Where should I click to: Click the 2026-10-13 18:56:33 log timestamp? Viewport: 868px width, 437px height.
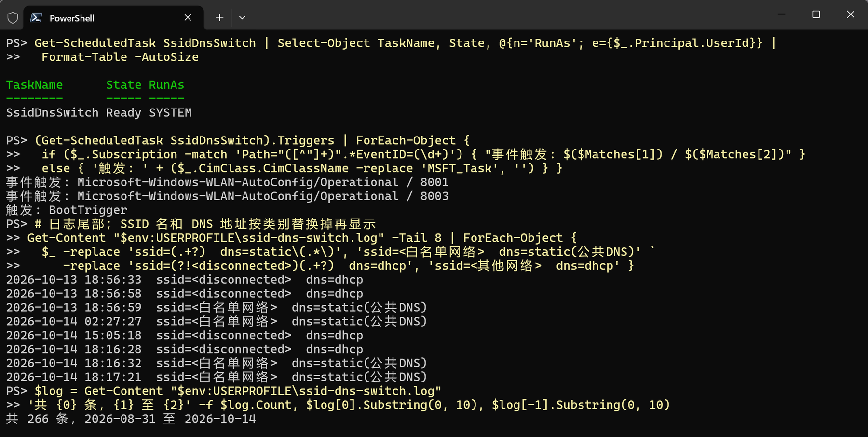[74, 280]
